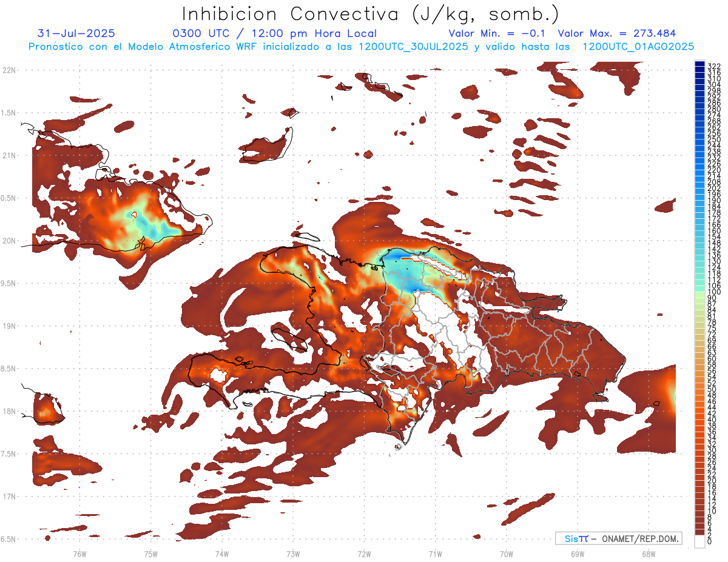Viewport: 728px width, 562px height.
Task: Click the WRF model forecast description line
Action: click(x=361, y=47)
